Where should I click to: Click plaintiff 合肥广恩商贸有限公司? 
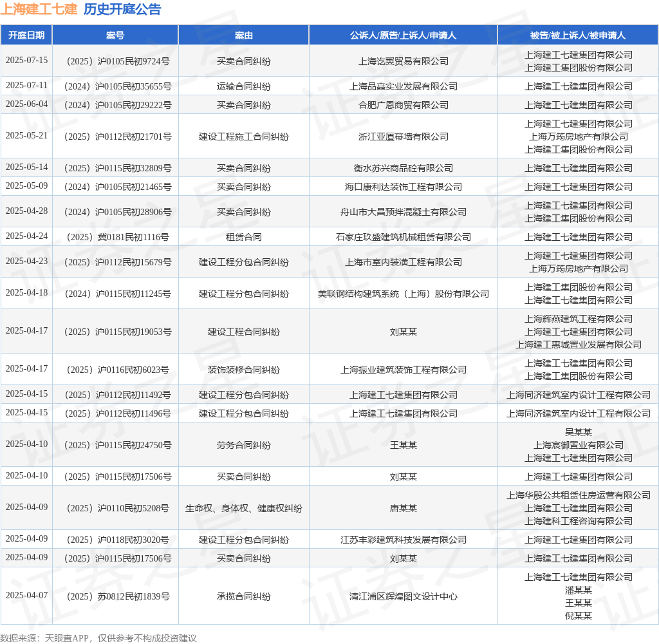[x=403, y=105]
